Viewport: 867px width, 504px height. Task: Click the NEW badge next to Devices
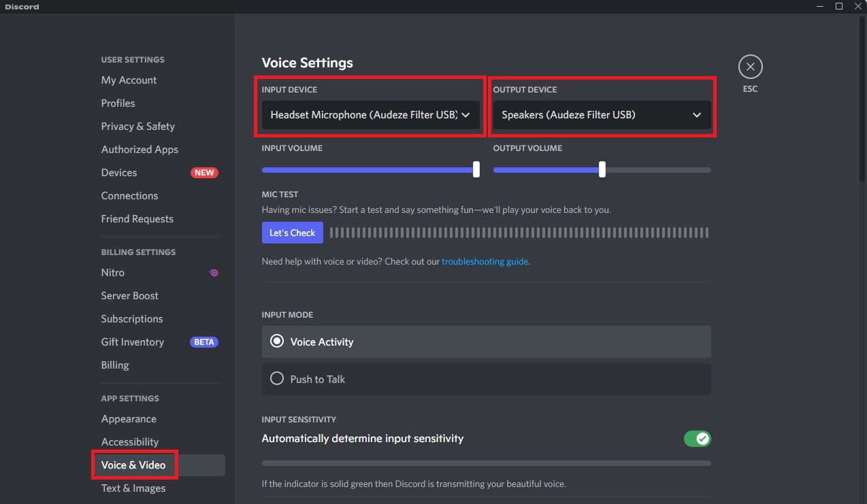click(x=204, y=173)
